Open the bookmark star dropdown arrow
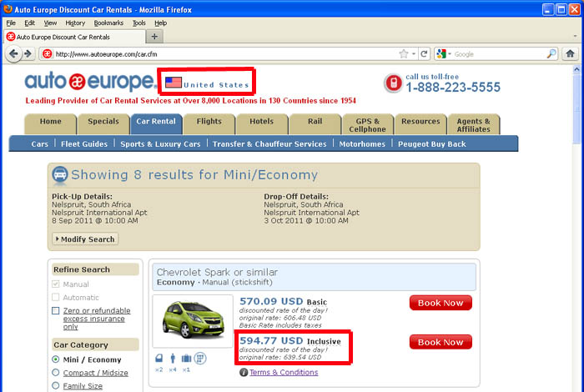This screenshot has height=392, width=584. (x=414, y=54)
